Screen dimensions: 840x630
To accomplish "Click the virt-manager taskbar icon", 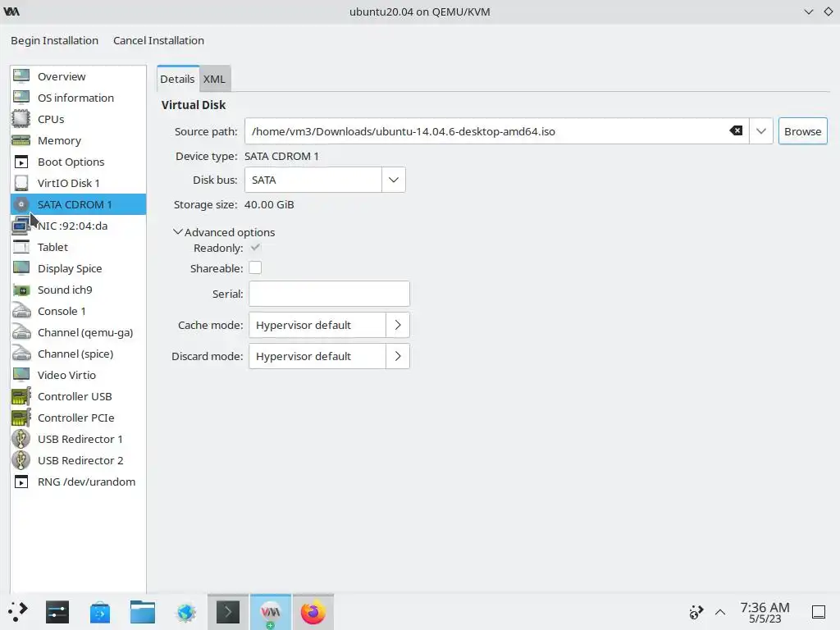I will pyautogui.click(x=271, y=612).
